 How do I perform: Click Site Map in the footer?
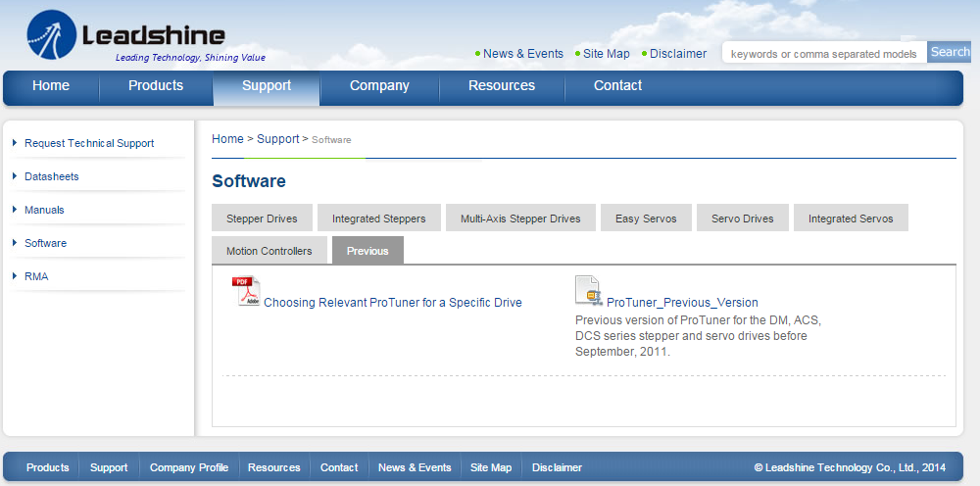(491, 467)
